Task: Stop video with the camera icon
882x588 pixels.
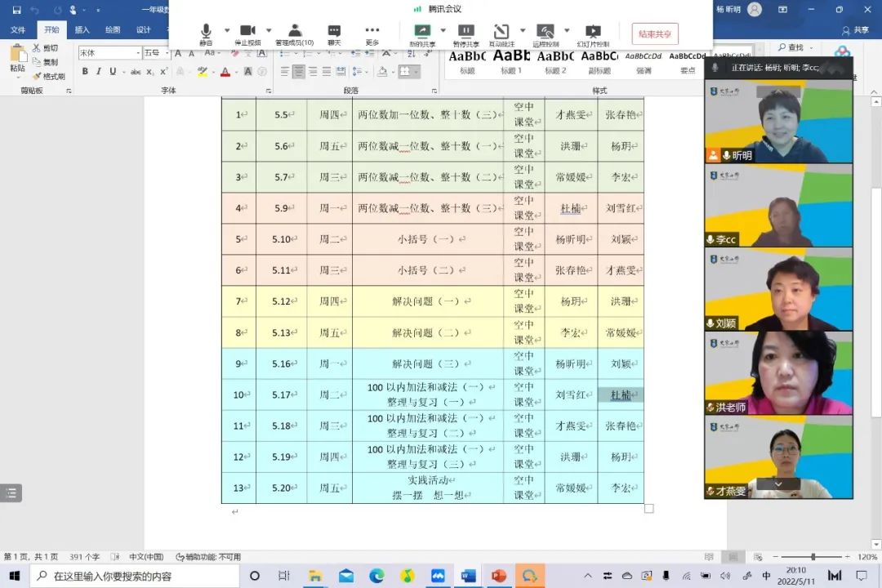Action: 247,33
